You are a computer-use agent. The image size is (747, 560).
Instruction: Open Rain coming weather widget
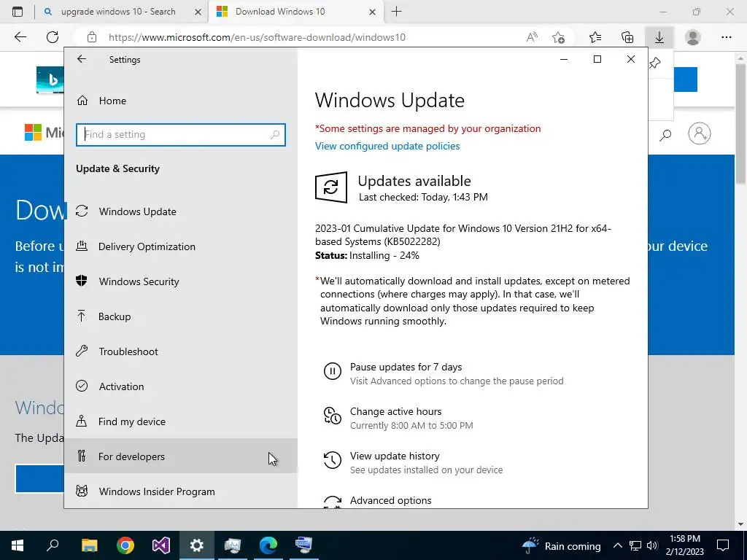click(561, 545)
